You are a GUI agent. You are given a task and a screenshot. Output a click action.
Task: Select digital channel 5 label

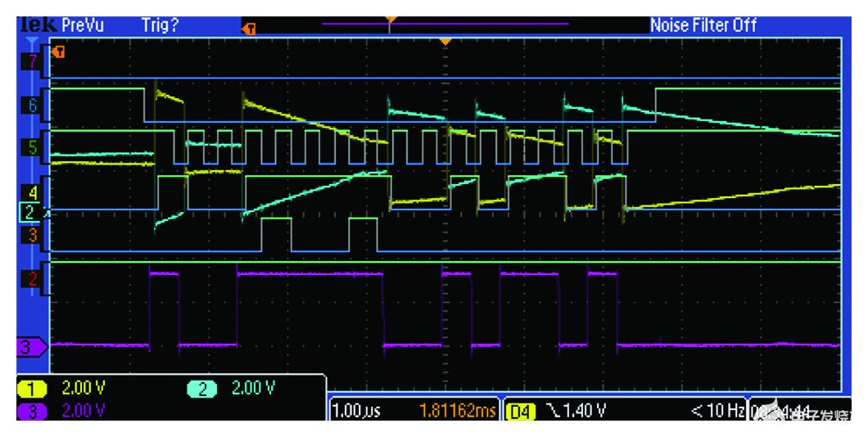point(33,148)
